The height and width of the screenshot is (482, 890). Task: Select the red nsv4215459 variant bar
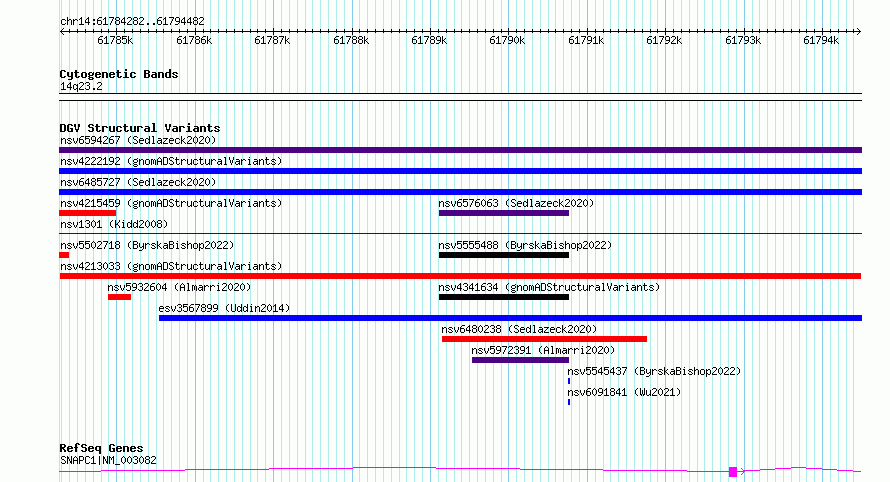click(x=87, y=213)
